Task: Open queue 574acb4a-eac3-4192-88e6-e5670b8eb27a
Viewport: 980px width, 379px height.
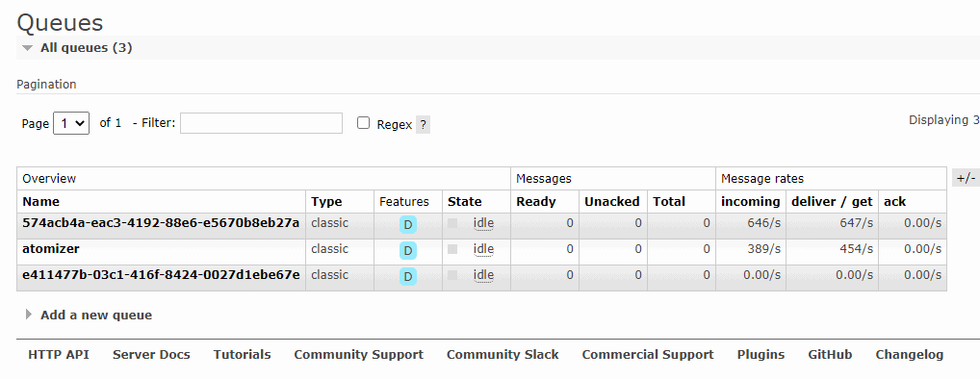Action: (x=162, y=222)
